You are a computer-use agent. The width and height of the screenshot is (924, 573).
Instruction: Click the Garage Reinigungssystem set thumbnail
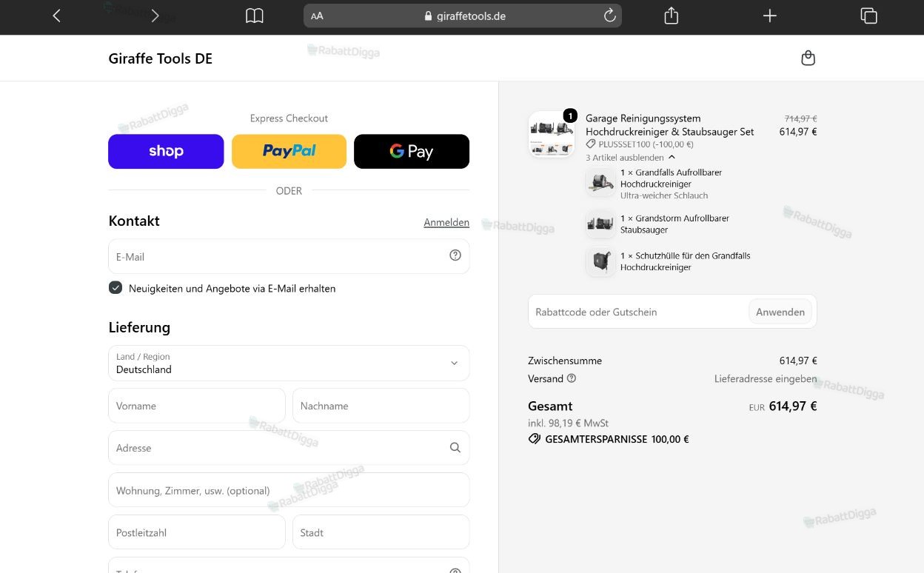pyautogui.click(x=552, y=134)
